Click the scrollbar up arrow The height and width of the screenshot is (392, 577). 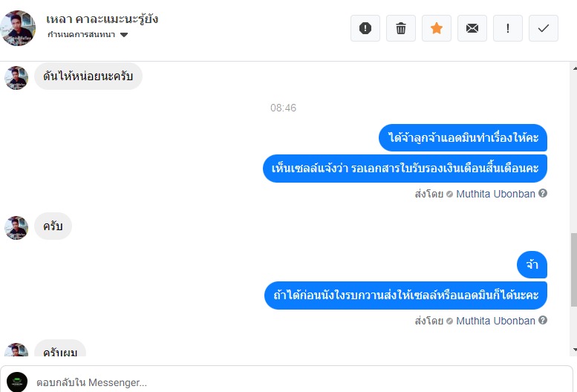(575, 68)
